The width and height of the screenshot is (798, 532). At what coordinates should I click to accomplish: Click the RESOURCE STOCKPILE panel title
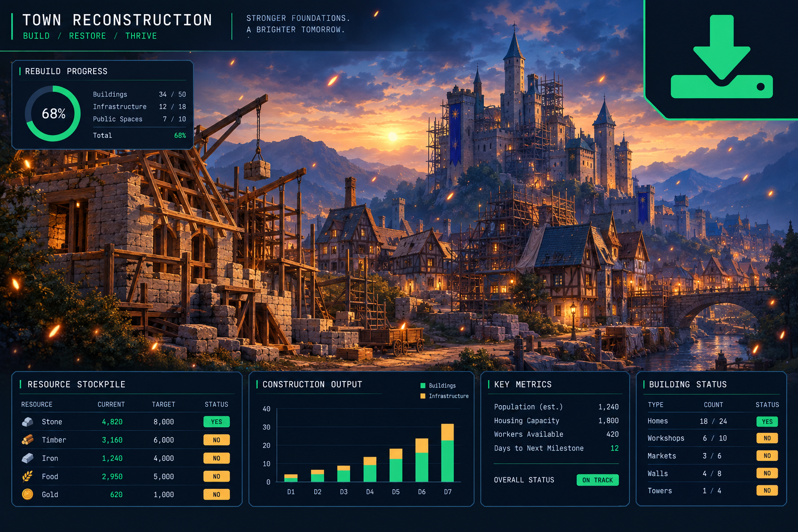[x=76, y=384]
